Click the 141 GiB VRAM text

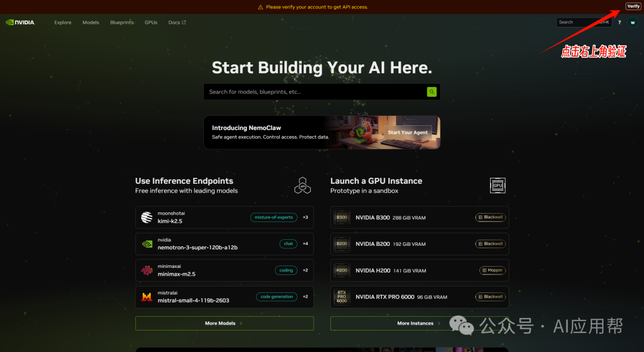[410, 271]
